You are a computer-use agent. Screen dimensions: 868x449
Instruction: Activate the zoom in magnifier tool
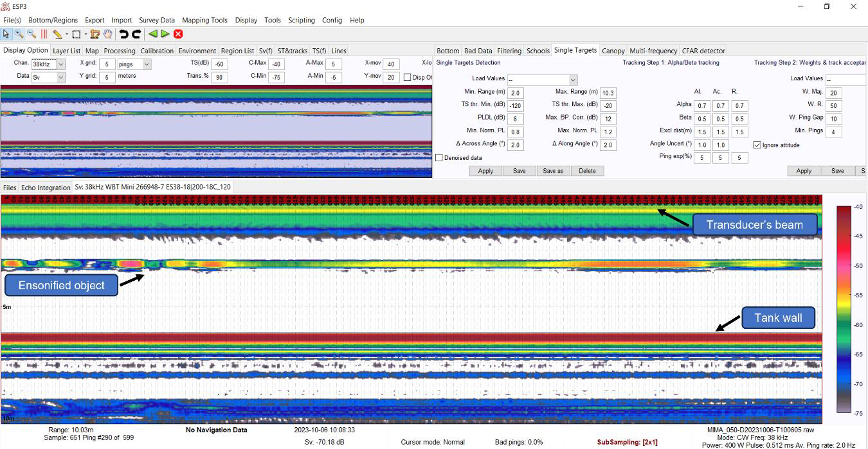pyautogui.click(x=19, y=34)
